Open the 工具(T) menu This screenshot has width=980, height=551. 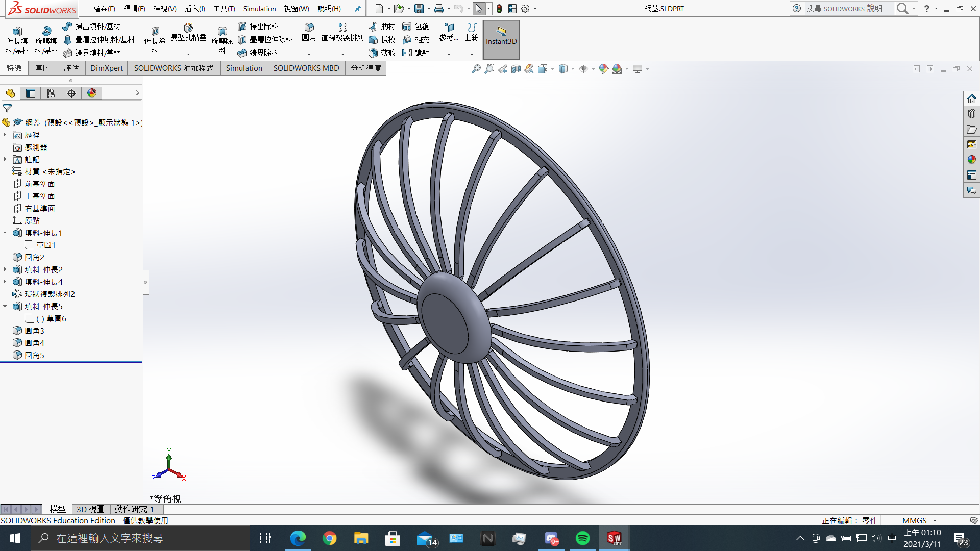click(x=224, y=9)
